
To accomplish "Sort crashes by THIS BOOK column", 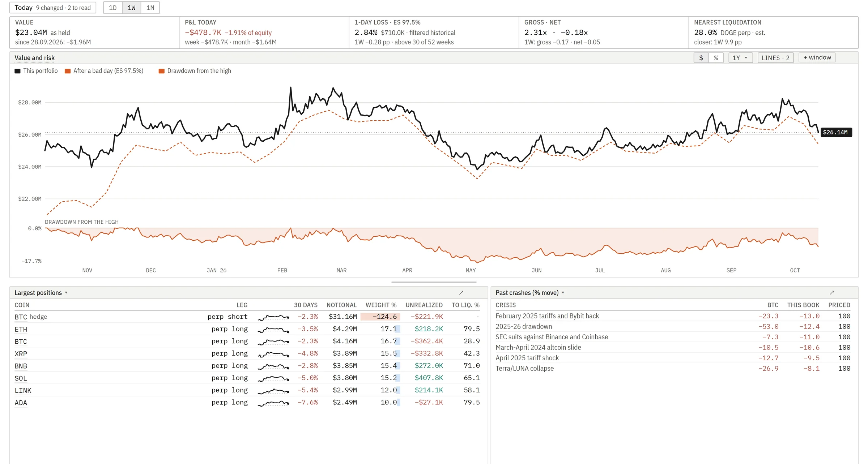I will [x=803, y=305].
